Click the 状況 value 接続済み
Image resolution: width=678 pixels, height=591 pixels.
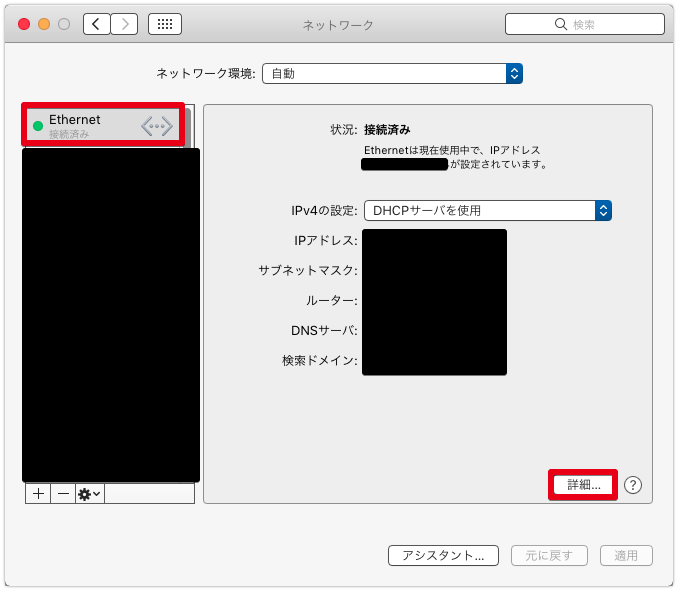(387, 129)
